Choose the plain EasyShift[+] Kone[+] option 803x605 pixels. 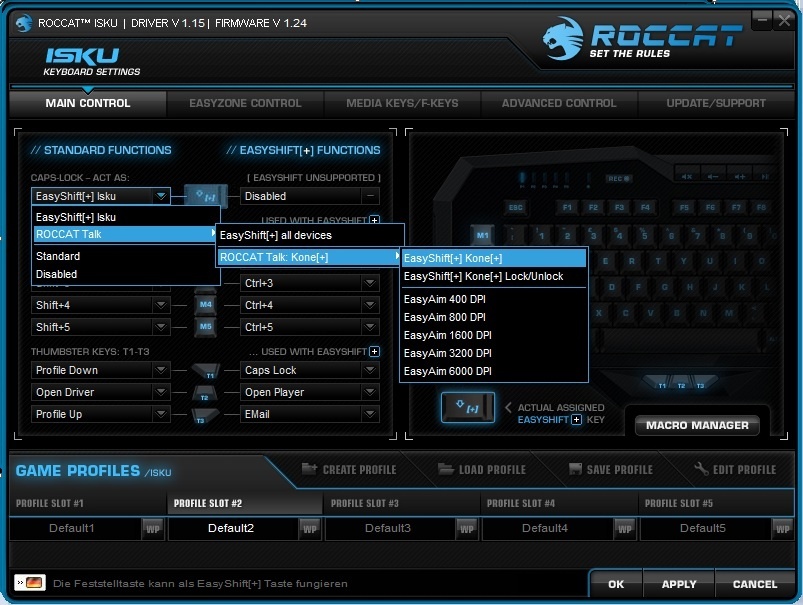click(x=494, y=258)
